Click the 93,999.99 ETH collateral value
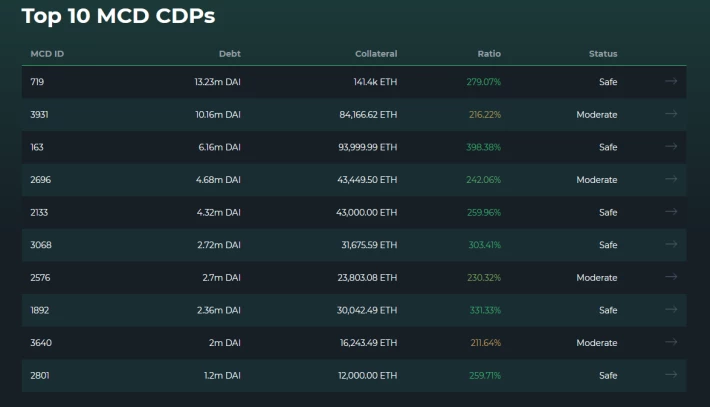This screenshot has width=710, height=407. click(368, 147)
